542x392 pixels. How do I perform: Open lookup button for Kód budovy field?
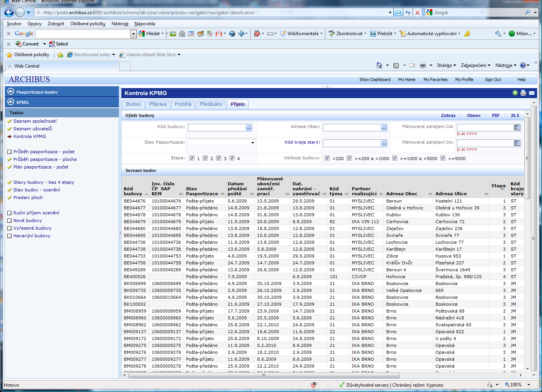[249, 128]
